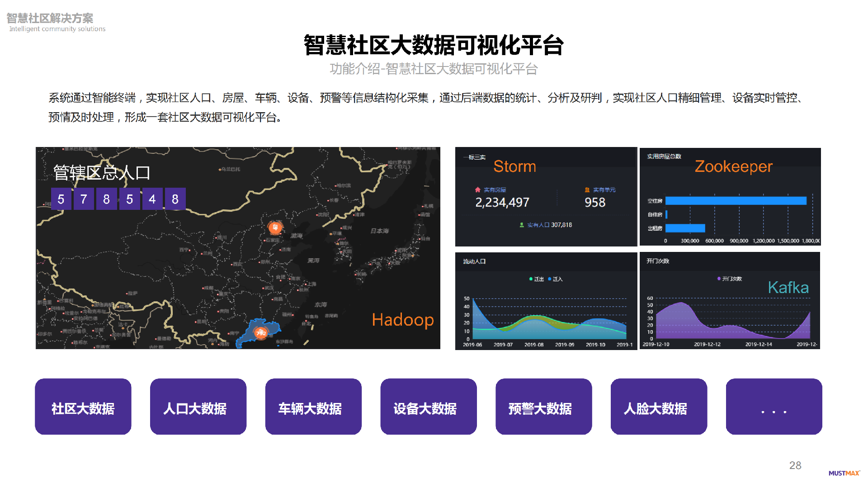
Task: Click the 出租房 blue bar
Action: [685, 228]
